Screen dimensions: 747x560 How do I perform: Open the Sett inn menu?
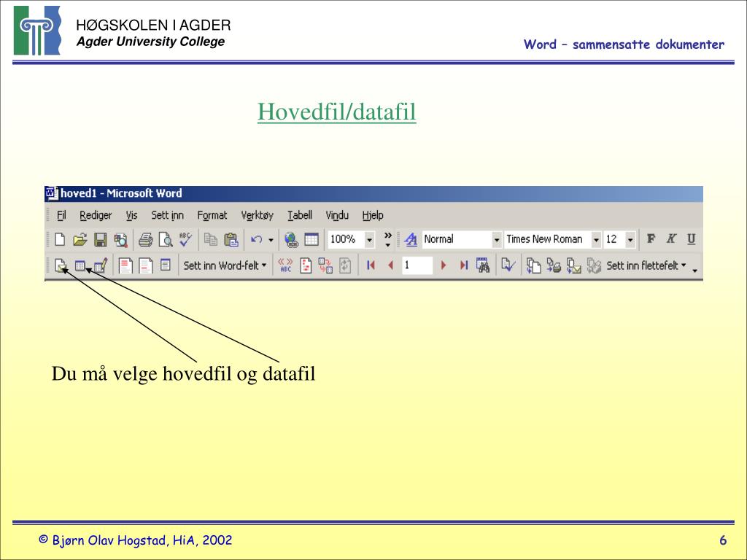[x=167, y=215]
